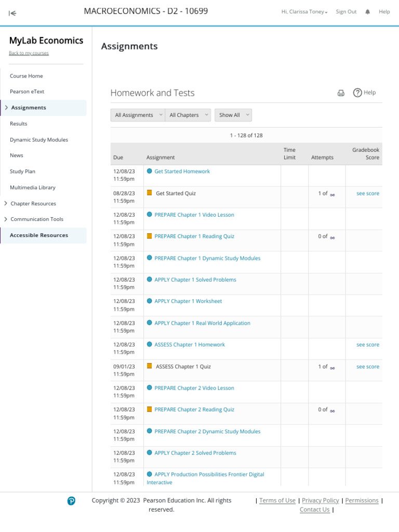Go to Results in the sidebar
The image size is (399, 532).
tap(18, 124)
